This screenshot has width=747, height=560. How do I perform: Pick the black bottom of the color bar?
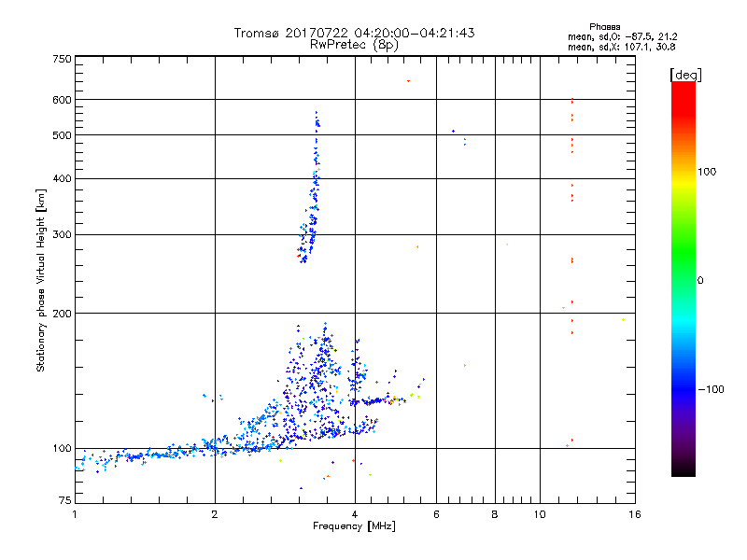click(684, 469)
